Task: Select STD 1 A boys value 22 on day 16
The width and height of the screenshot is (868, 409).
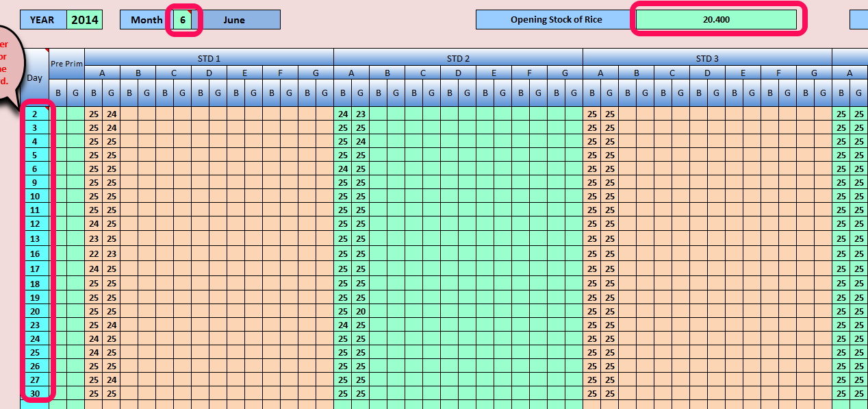Action: [x=94, y=253]
